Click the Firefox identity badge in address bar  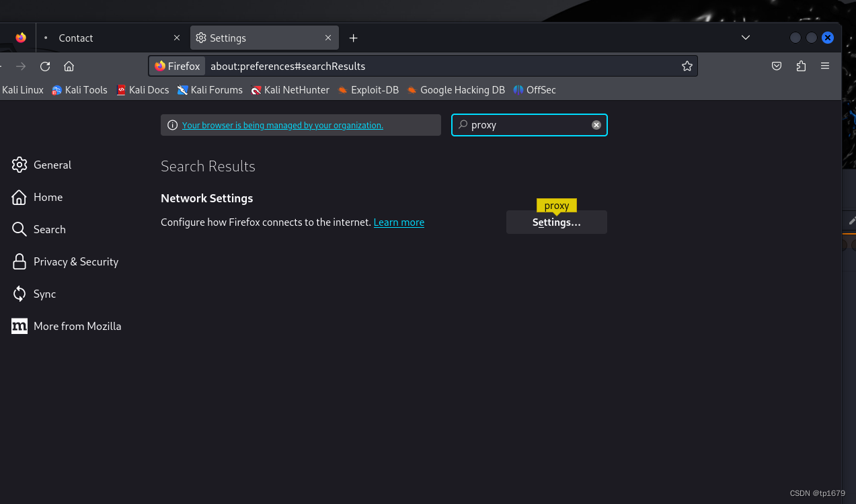tap(178, 66)
